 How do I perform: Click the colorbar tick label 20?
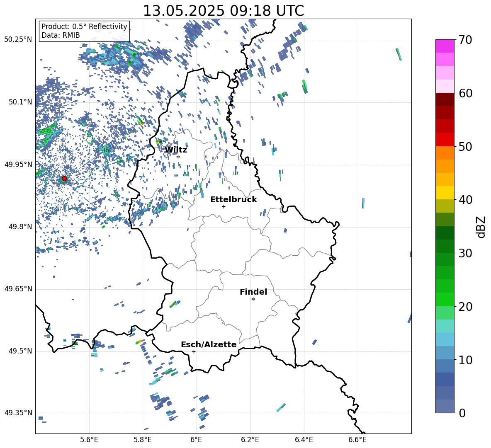465,307
